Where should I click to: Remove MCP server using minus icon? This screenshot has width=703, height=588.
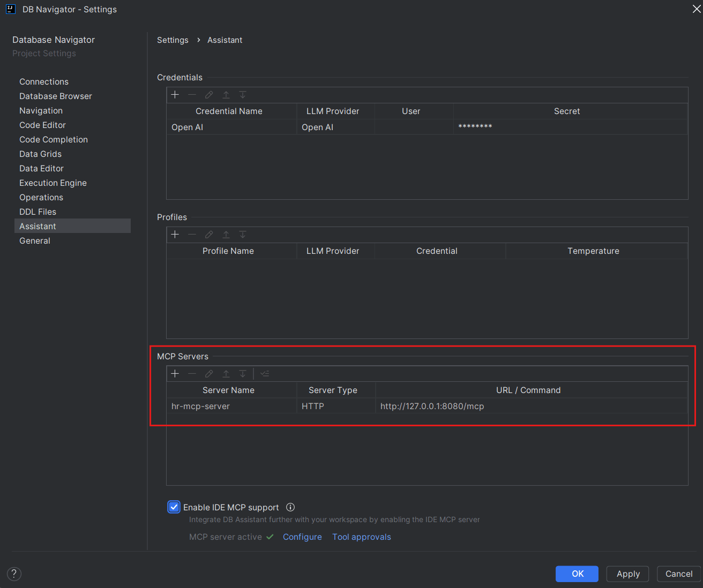192,374
